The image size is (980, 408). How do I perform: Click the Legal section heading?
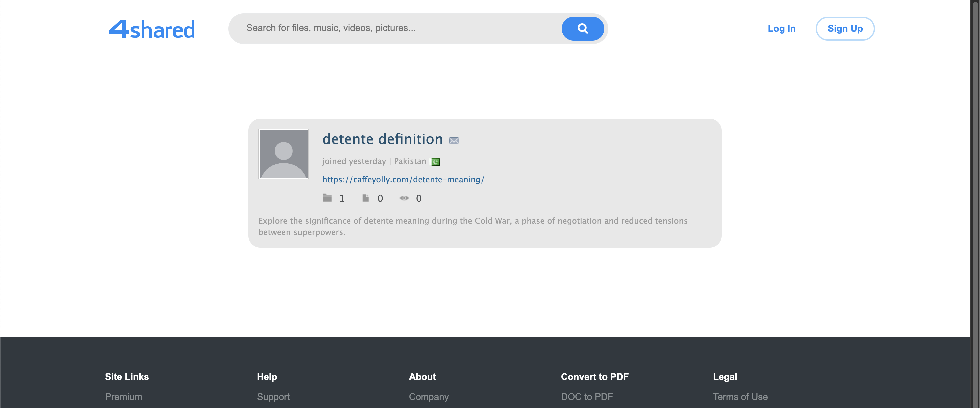pos(725,377)
